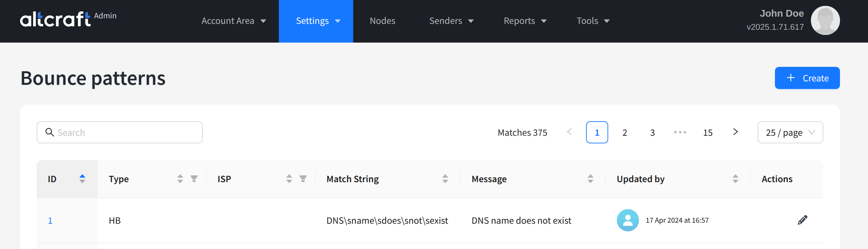Open the Type column filter icon
This screenshot has width=868, height=249.
point(194,179)
